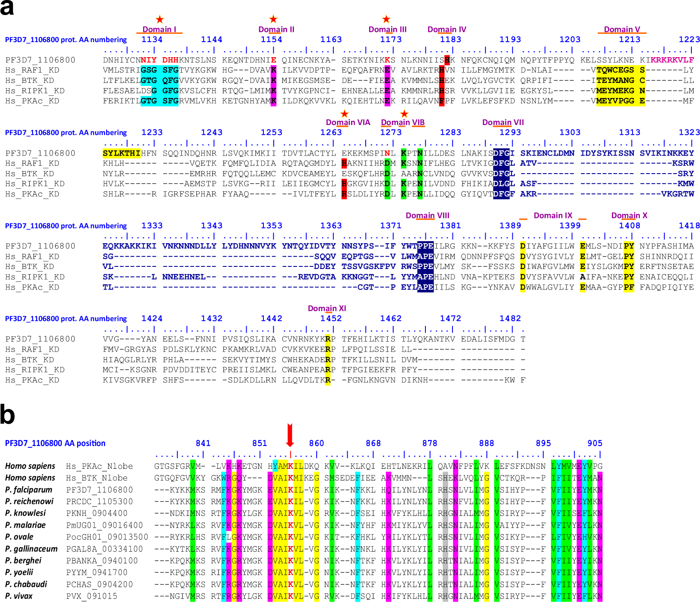Screen dimensions: 700x602
Task: Click the bold panel letter 'b'
Action: tap(7, 414)
